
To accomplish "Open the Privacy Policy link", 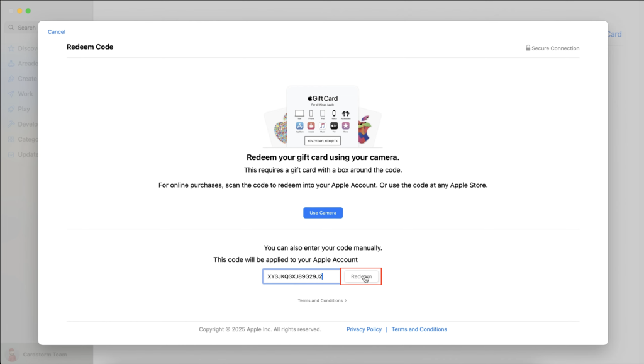I will 364,329.
